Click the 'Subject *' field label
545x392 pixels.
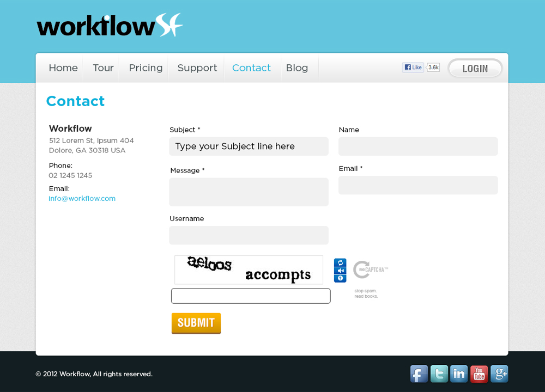point(185,130)
